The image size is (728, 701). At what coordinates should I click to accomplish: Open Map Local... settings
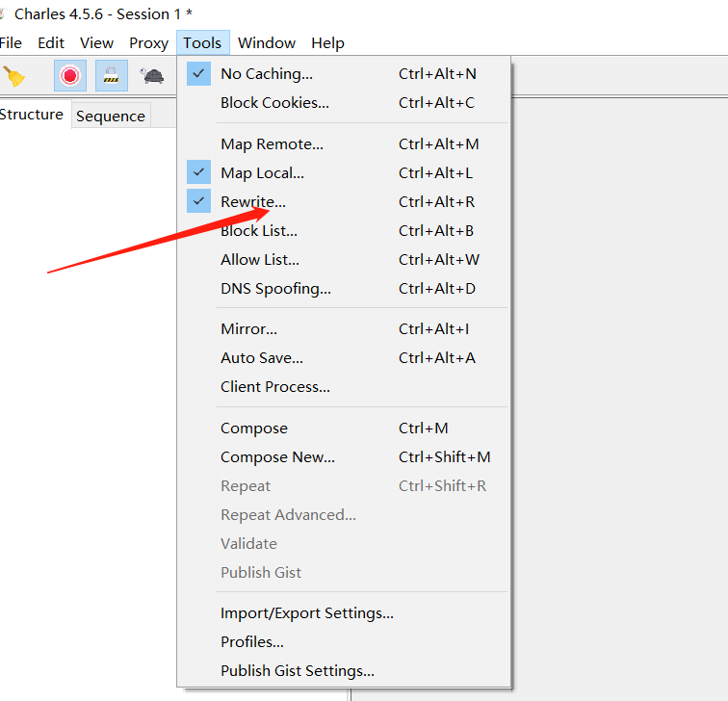(x=344, y=172)
